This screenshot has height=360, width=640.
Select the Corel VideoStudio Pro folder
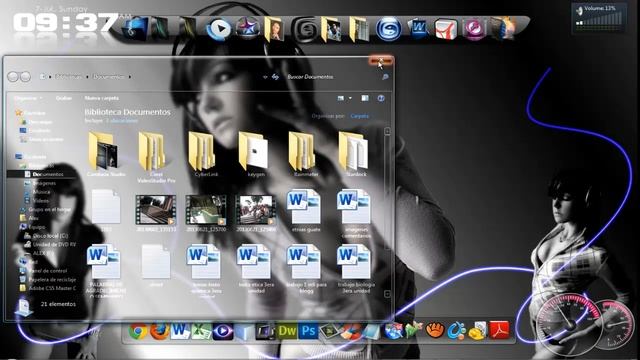coord(156,157)
